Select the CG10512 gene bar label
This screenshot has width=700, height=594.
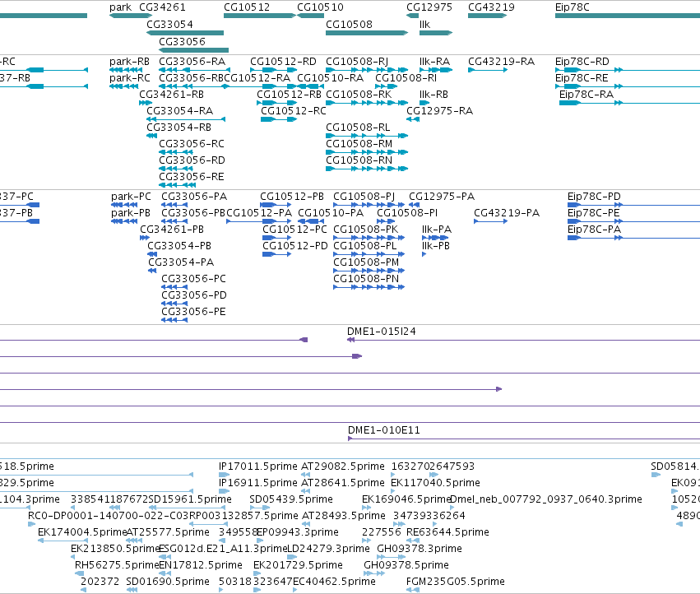coord(247,7)
